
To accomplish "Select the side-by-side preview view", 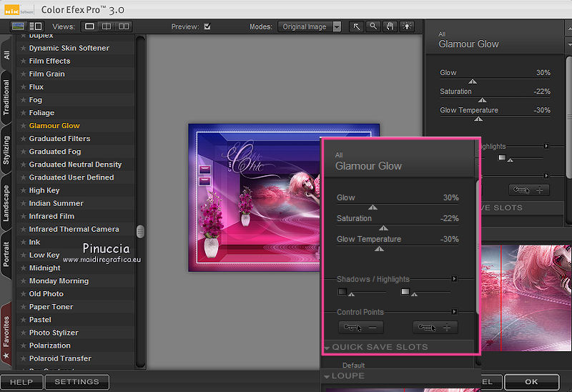I will point(124,26).
